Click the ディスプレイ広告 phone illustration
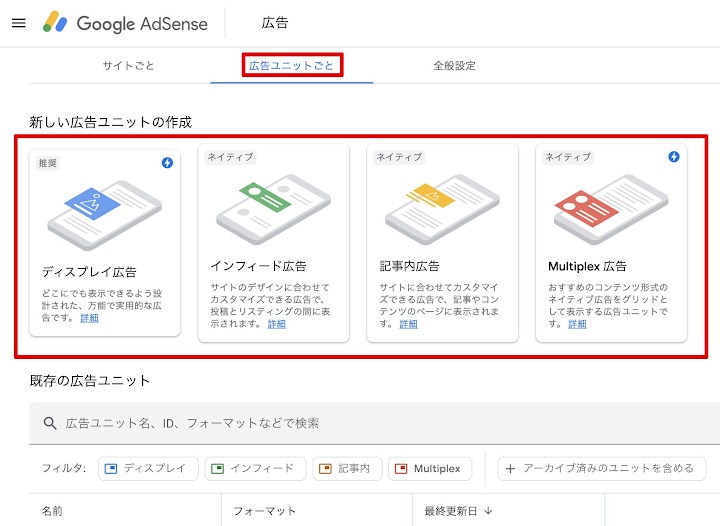720x526 pixels. click(x=104, y=215)
